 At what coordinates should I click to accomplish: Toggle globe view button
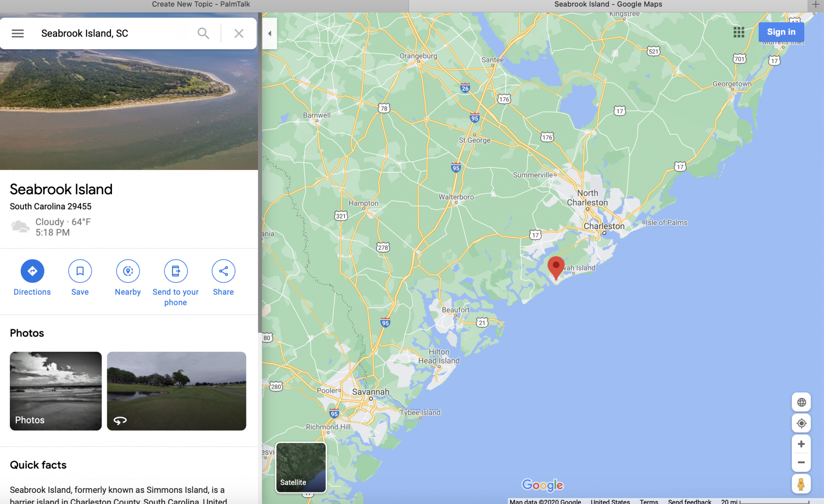801,402
